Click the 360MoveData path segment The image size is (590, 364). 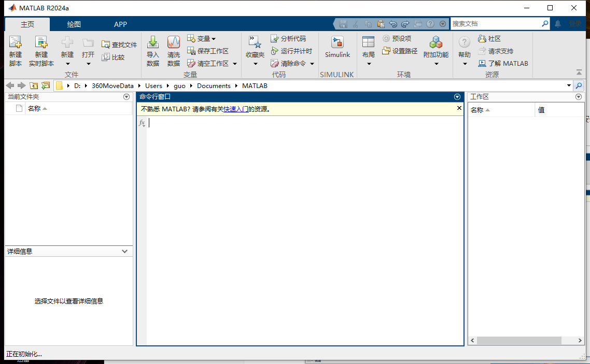(x=113, y=85)
